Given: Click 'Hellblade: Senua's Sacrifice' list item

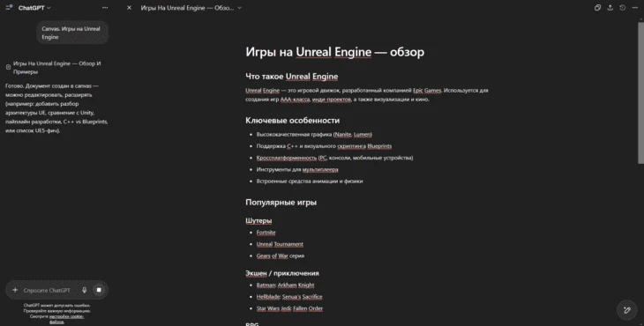Looking at the screenshot, I should (x=289, y=297).
